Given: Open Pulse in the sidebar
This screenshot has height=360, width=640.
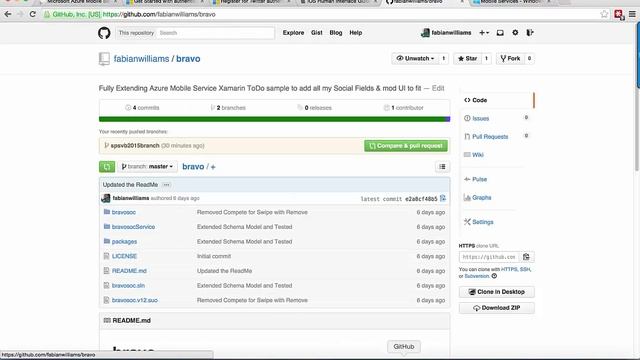Looking at the screenshot, I should point(479,179).
